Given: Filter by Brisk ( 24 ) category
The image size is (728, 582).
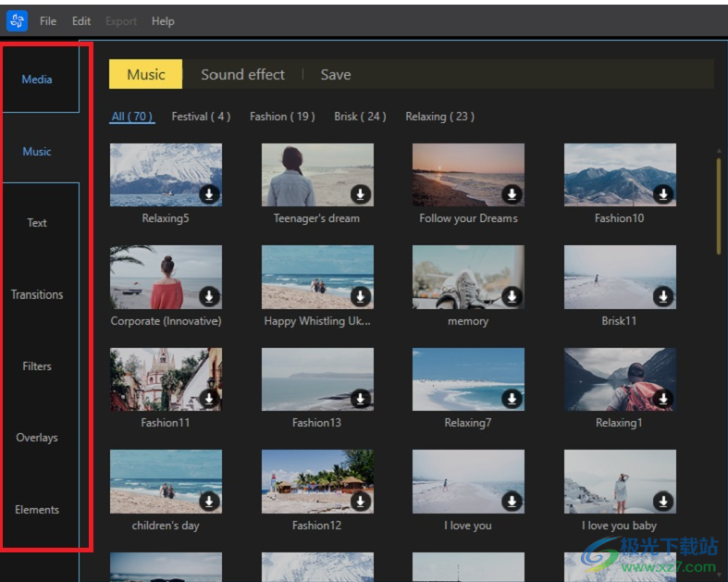Looking at the screenshot, I should coord(360,117).
